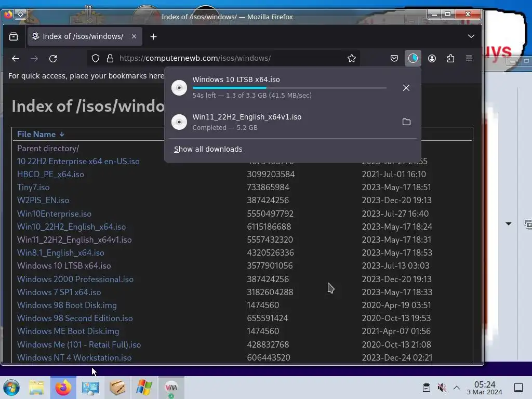Download Windows NT 4 Workstation.iso
532x399 pixels.
pyautogui.click(x=74, y=357)
